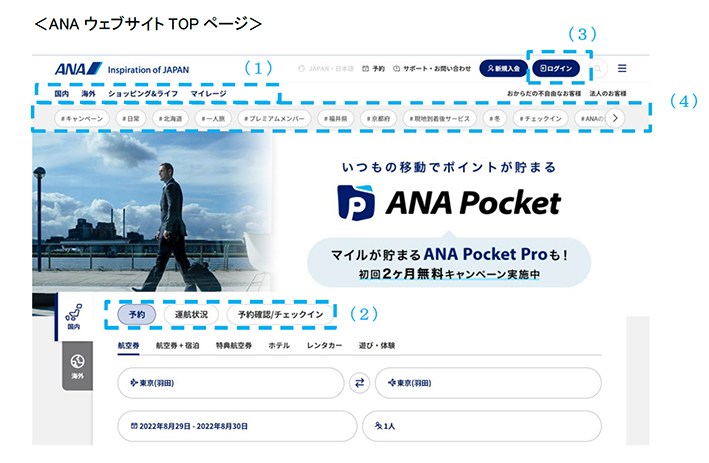
Task: Click the search magnifier icon
Action: pos(598,69)
